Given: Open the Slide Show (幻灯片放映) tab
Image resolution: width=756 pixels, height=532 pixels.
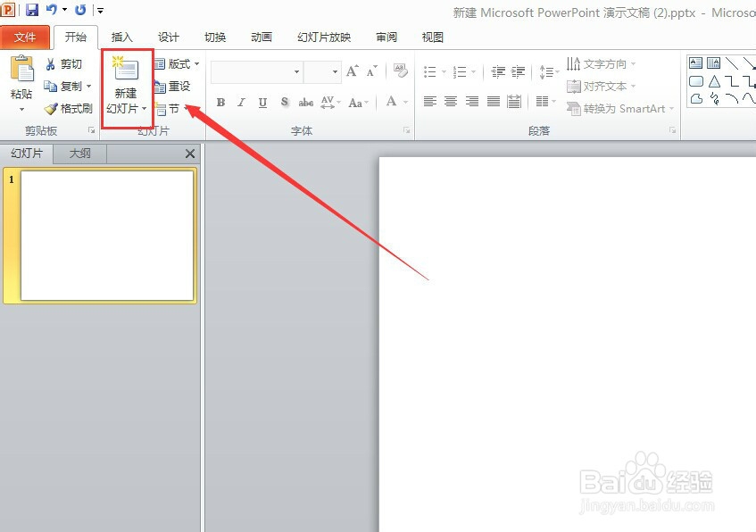Looking at the screenshot, I should [324, 37].
